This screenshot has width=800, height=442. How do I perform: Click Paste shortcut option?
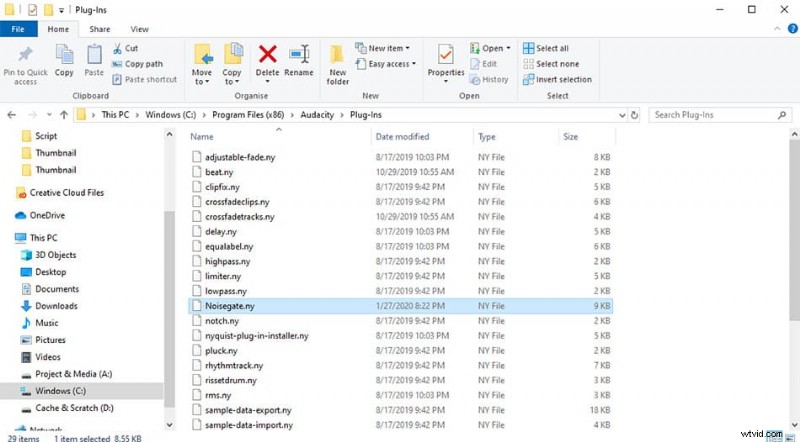pos(144,79)
